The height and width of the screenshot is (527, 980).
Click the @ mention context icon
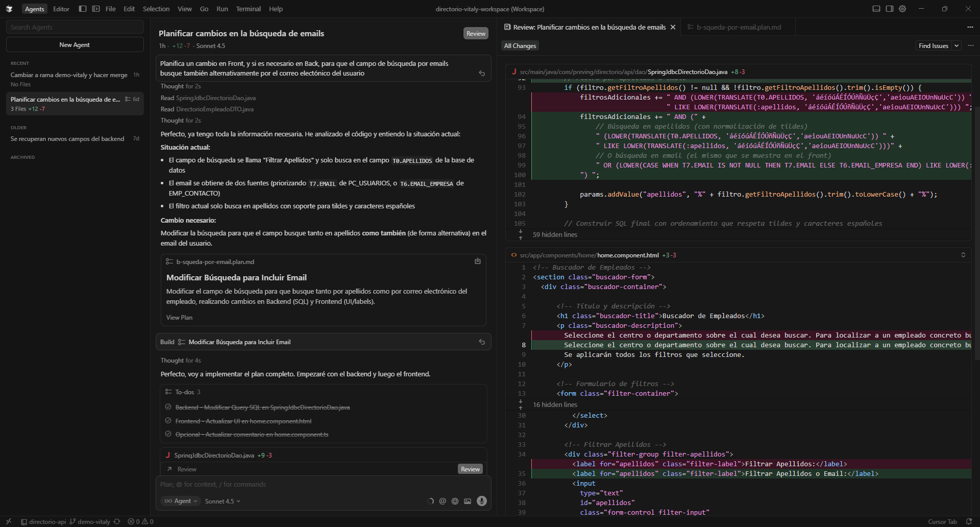443,501
